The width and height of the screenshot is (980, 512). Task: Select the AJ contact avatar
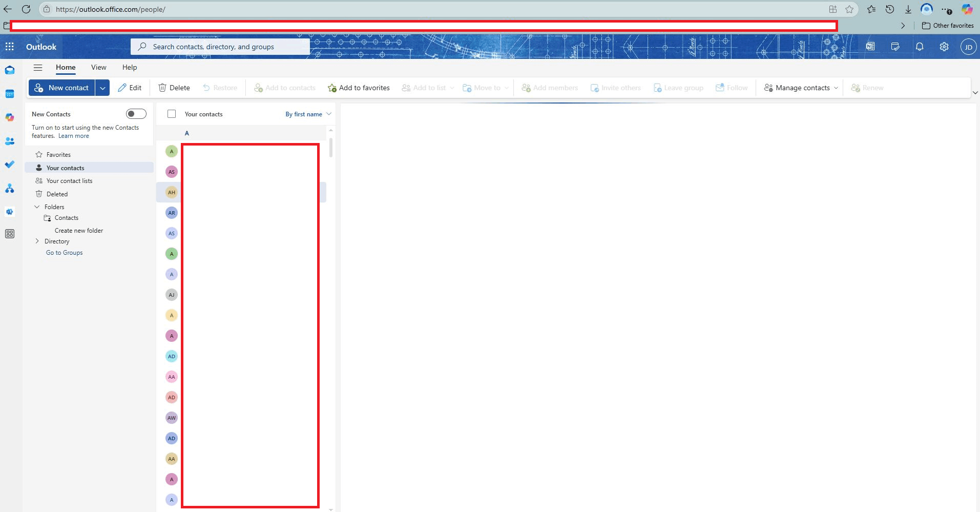172,295
